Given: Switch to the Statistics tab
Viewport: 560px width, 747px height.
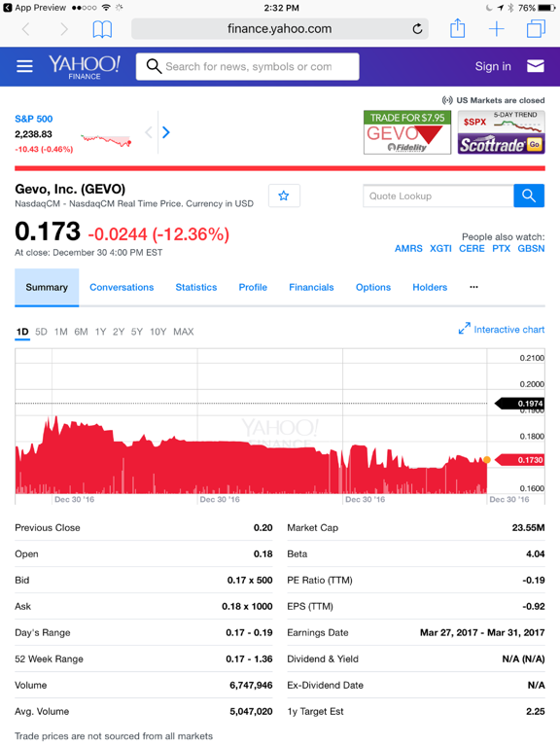Looking at the screenshot, I should (x=196, y=287).
